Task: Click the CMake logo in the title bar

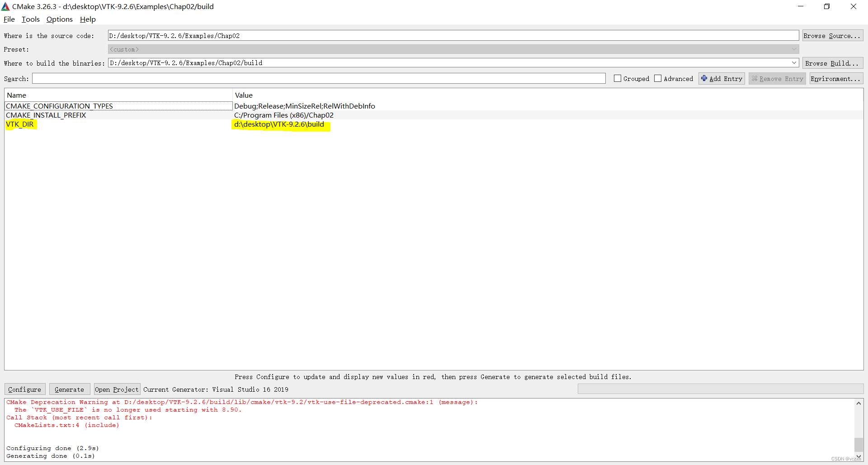Action: pyautogui.click(x=5, y=6)
